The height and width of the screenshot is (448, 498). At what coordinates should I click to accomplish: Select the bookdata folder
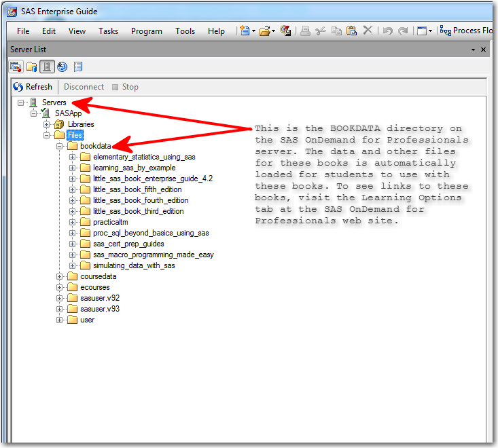(96, 146)
